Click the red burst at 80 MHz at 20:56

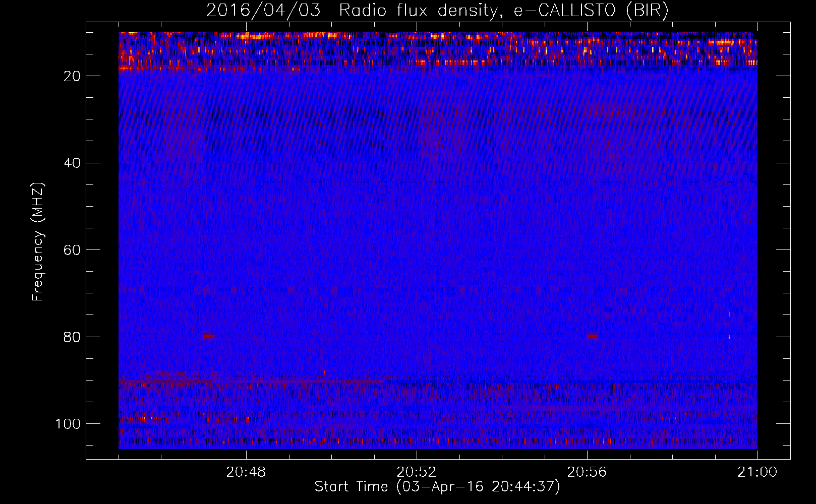[x=592, y=335]
